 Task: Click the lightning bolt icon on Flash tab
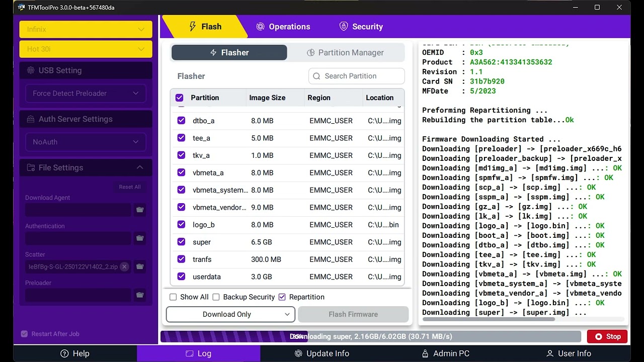click(x=193, y=27)
